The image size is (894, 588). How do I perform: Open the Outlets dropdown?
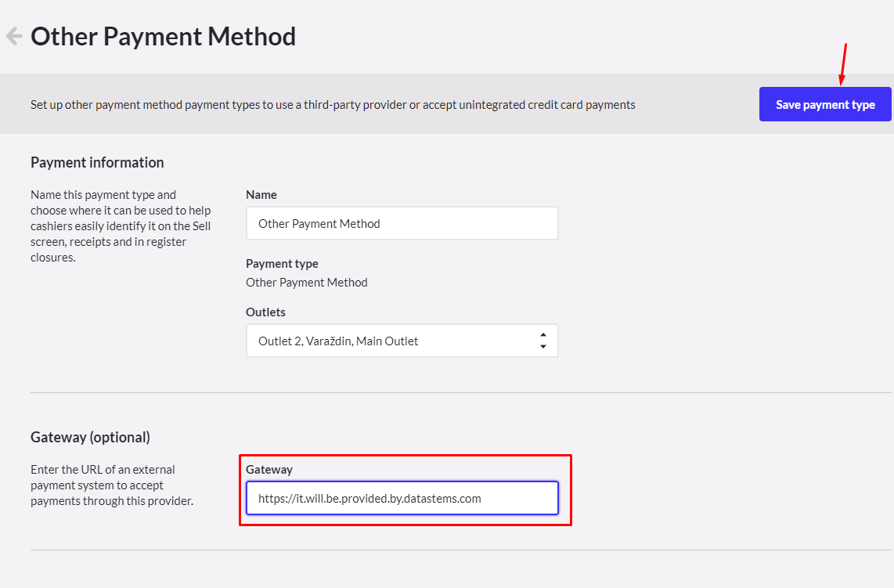pyautogui.click(x=402, y=341)
